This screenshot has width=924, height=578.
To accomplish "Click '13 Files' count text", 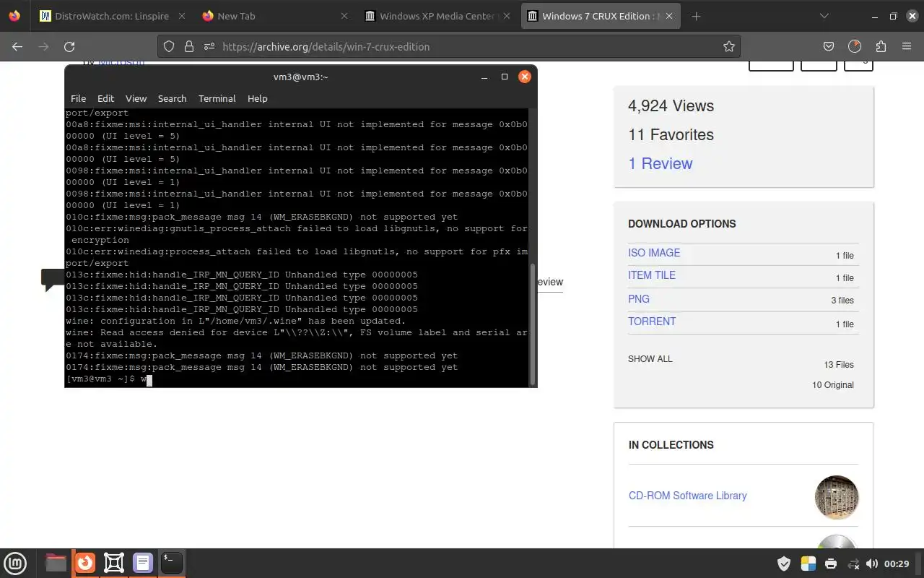I will point(838,365).
